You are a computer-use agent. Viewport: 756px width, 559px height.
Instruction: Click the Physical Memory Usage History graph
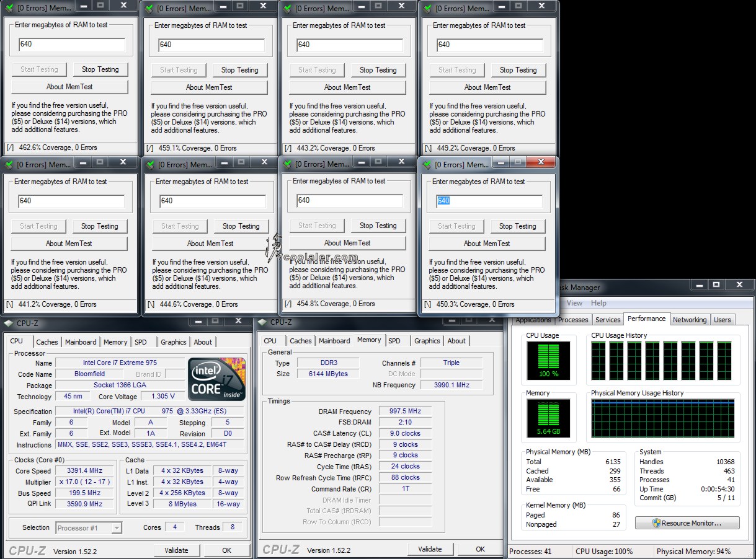tap(663, 418)
